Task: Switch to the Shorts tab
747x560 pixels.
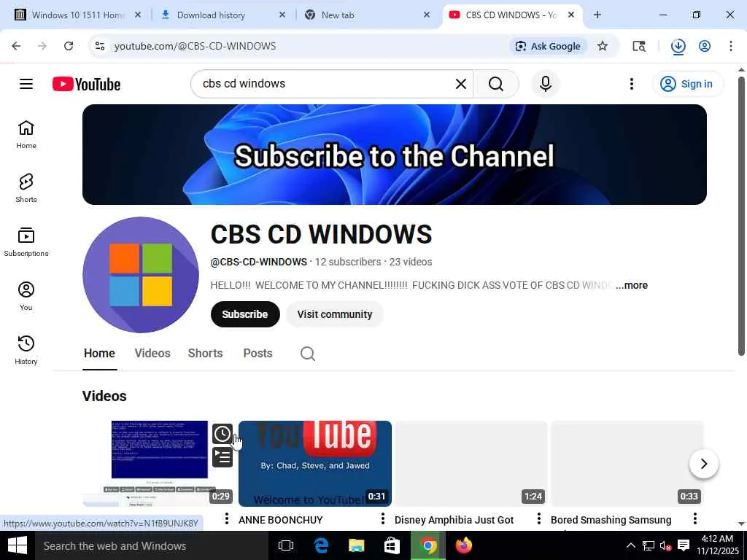Action: (x=205, y=354)
